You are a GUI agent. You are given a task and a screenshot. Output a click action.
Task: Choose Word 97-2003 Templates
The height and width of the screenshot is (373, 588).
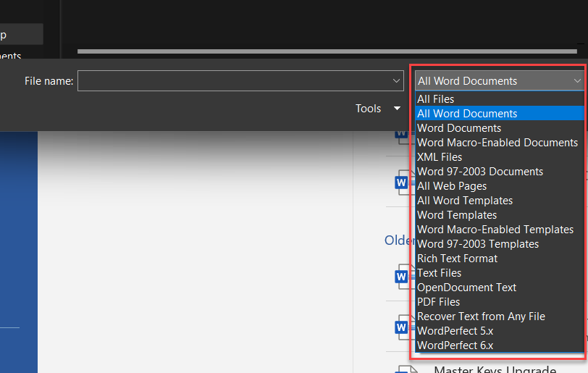pyautogui.click(x=500, y=244)
